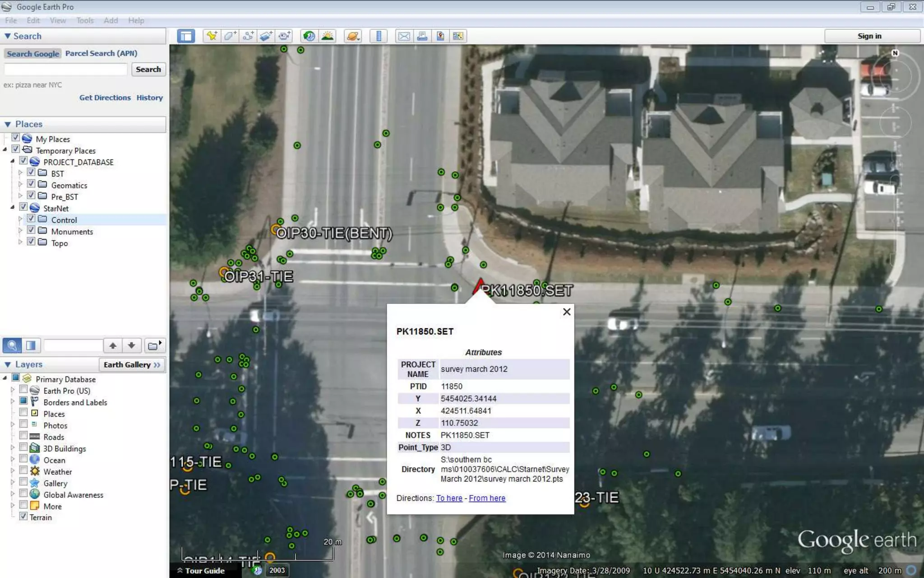Select the Add Polygon tool
Image resolution: width=924 pixels, height=578 pixels.
tap(230, 36)
